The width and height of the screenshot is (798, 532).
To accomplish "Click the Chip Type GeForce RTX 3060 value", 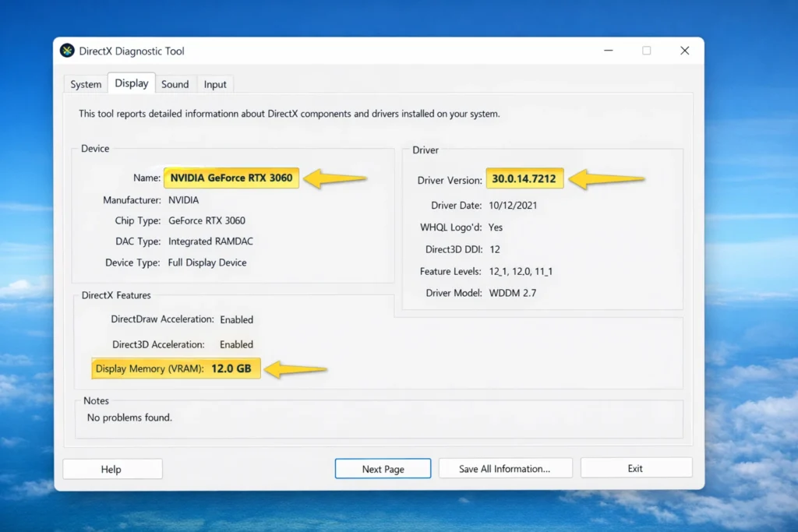I will [x=207, y=220].
